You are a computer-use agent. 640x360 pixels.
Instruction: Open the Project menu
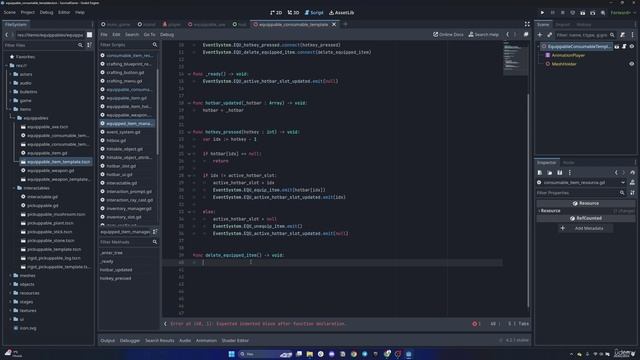point(28,12)
